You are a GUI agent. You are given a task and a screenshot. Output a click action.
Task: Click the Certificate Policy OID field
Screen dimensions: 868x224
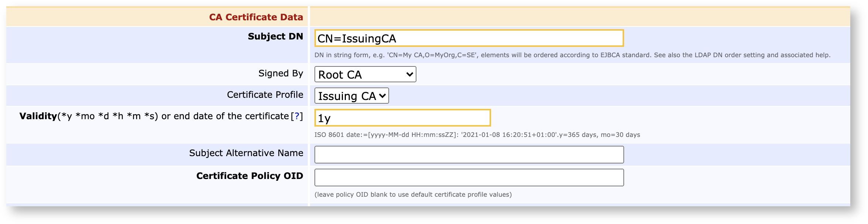(x=469, y=178)
